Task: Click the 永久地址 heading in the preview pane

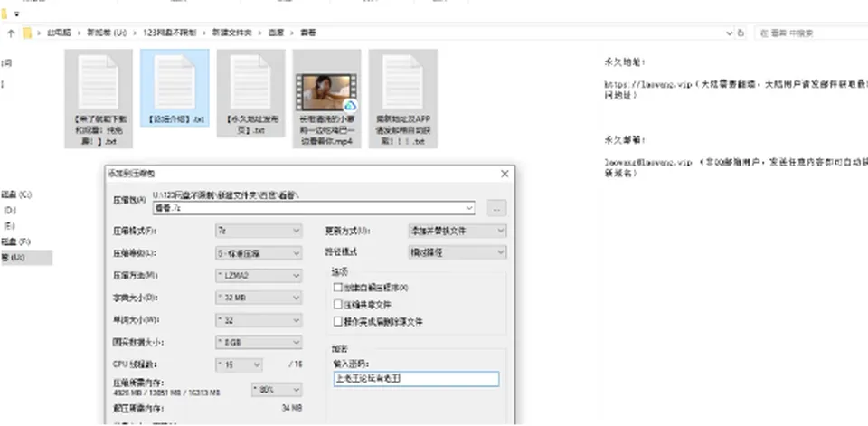Action: tap(625, 62)
